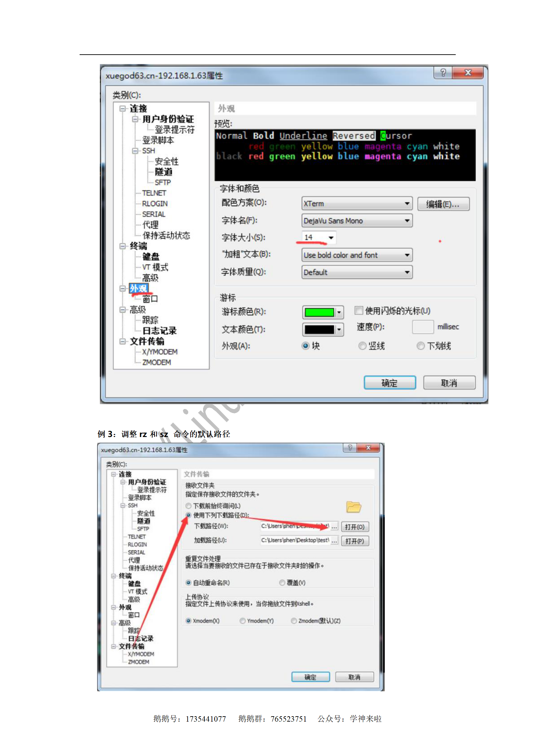Image resolution: width=535 pixels, height=756 pixels.
Task: Select the 下划线 cursor shape radio button
Action: point(421,346)
